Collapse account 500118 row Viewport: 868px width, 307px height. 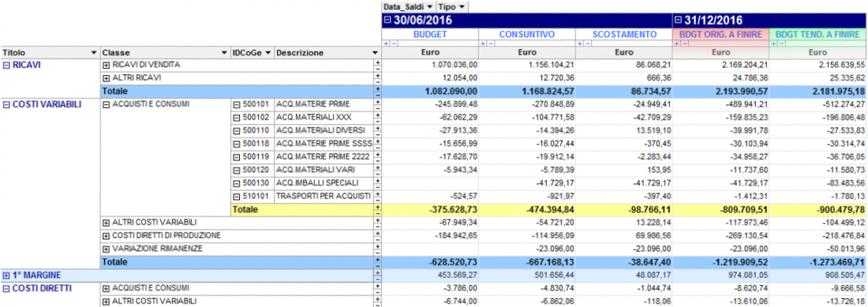click(237, 144)
